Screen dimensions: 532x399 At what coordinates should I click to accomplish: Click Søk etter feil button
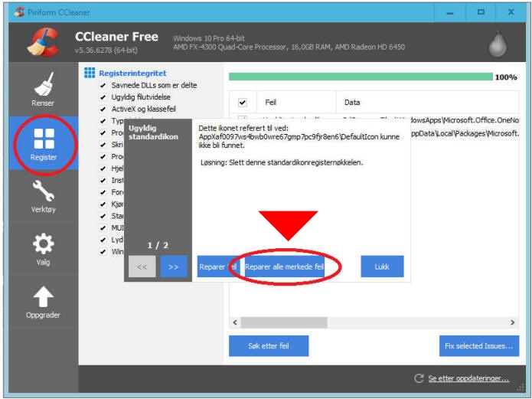click(269, 346)
